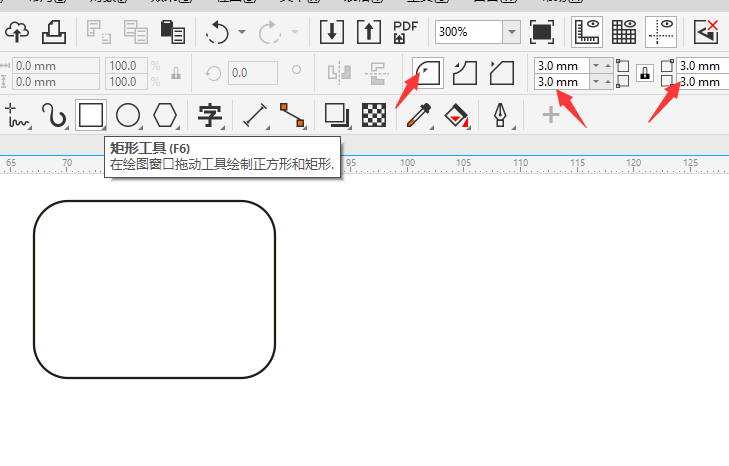The image size is (729, 466).
Task: Click the Y position 0.0 mm field
Action: [56, 82]
